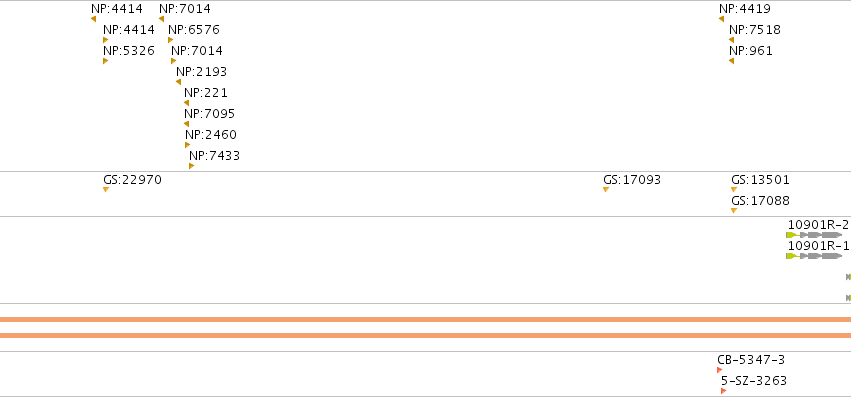This screenshot has width=851, height=397.
Task: Open the GS:13501 feature label
Action: tap(760, 180)
